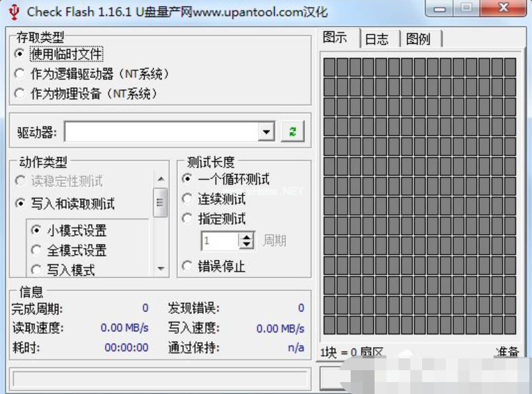Select 指定测试 test length option
The height and width of the screenshot is (394, 532).
(x=188, y=219)
